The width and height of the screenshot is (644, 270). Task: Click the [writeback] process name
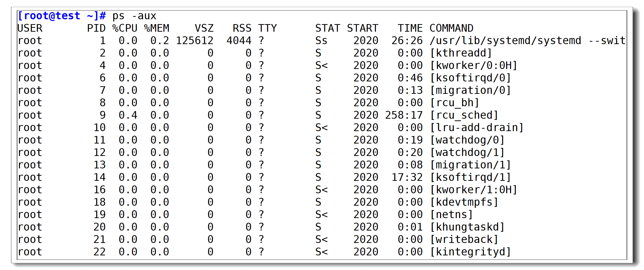click(x=464, y=240)
